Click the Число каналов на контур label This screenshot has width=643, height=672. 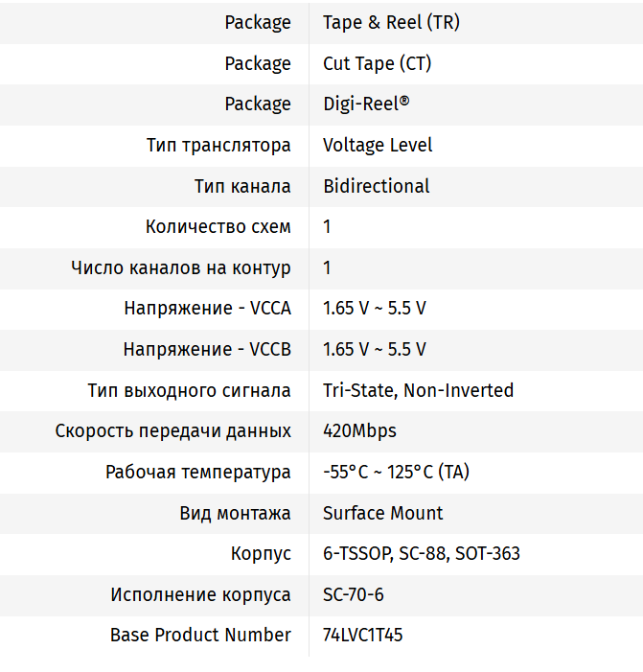181,267
